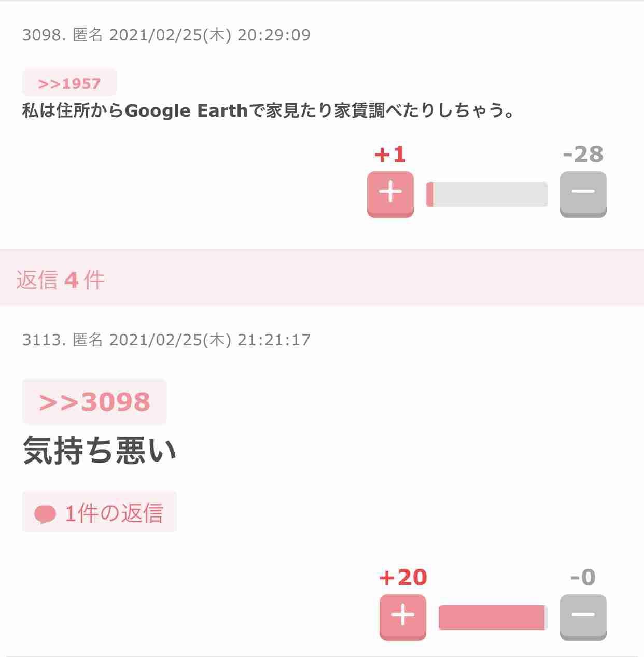The width and height of the screenshot is (644, 657).
Task: Click comment header 3098. 匿名 timestamp
Action: pos(166,35)
